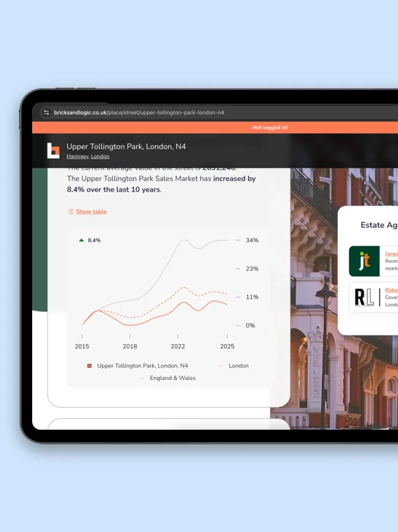Click the bricksandlogic.co.uk address bar
398x532 pixels.
139,113
